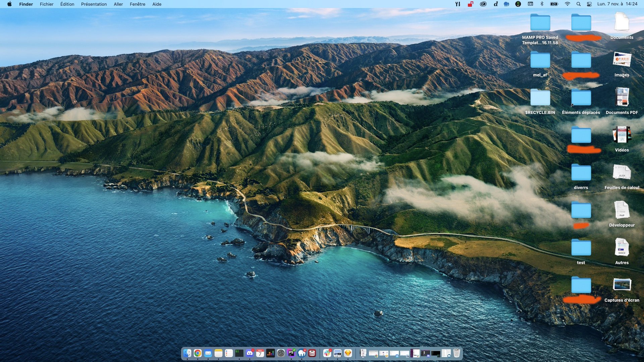Click Creative Cloud menu bar icon

pos(483,4)
